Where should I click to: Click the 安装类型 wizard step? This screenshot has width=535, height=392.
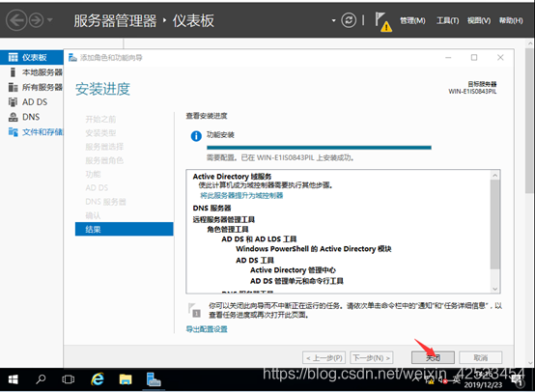pyautogui.click(x=100, y=133)
